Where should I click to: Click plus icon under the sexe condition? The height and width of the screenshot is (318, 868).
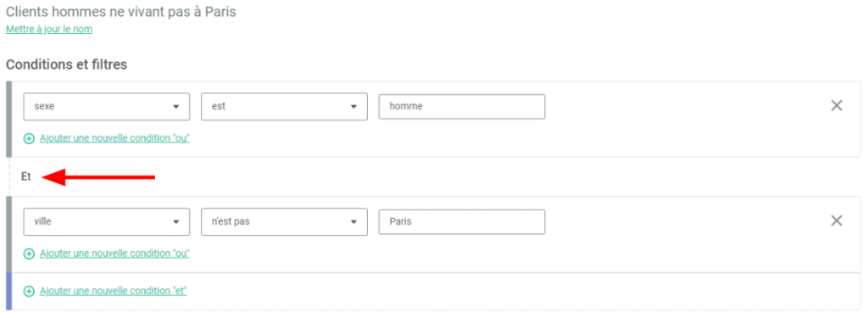coord(29,138)
